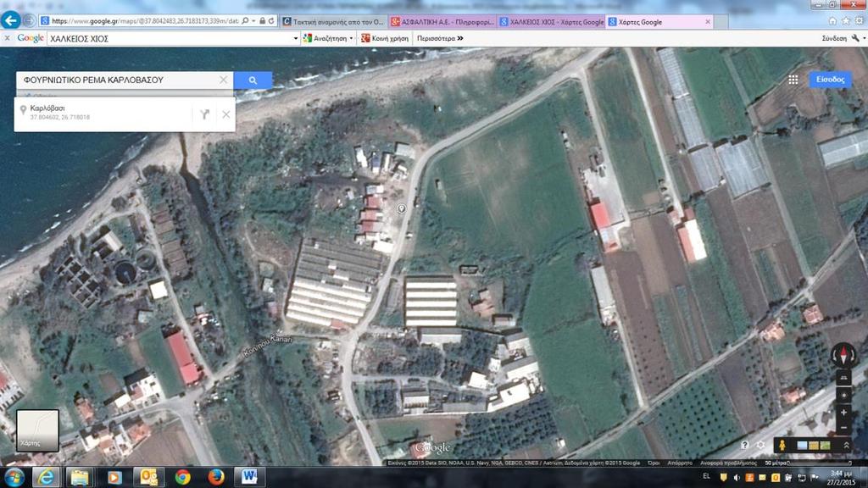Clear the Maps search box text
The image size is (868, 488).
pos(223,80)
